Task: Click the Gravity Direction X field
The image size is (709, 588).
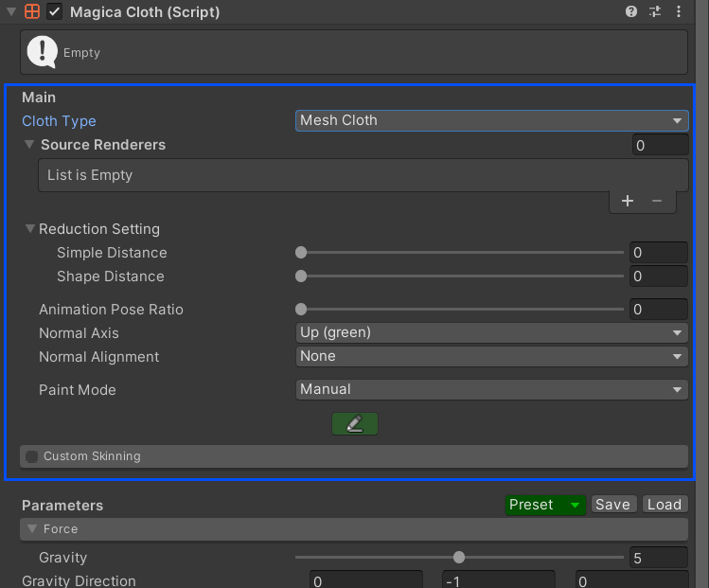Action: click(365, 579)
